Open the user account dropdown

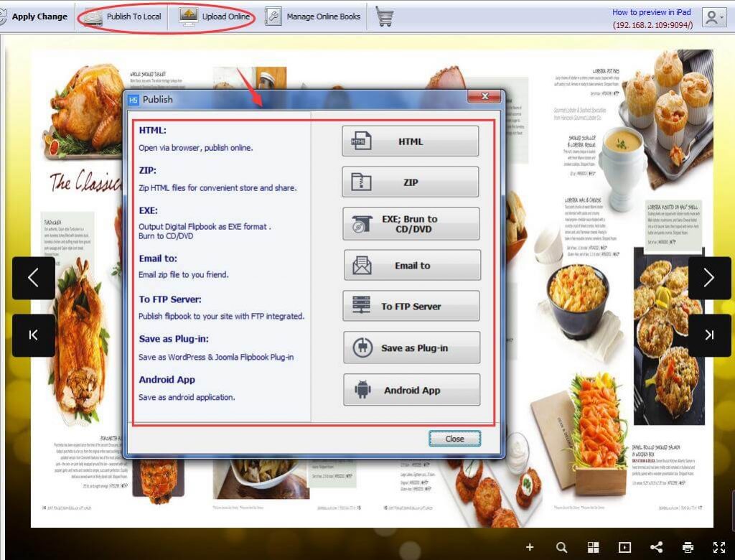714,18
